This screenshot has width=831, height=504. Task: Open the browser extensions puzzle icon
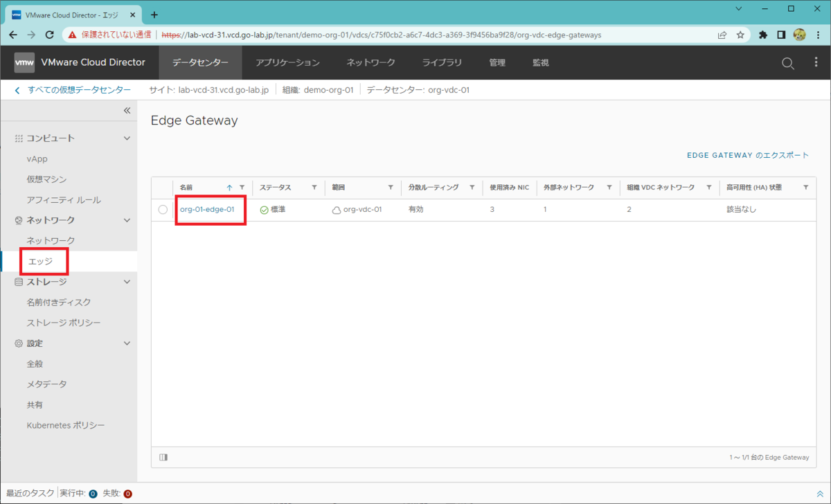click(763, 34)
